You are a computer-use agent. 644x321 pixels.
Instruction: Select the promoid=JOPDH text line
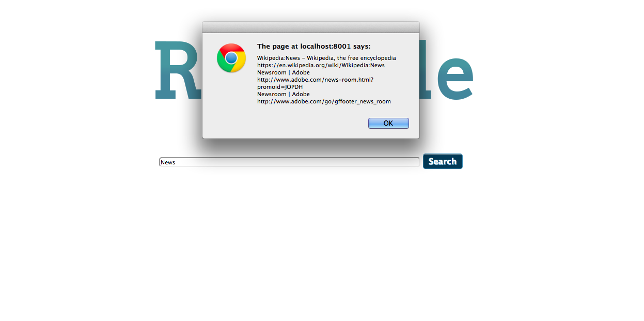coord(280,87)
